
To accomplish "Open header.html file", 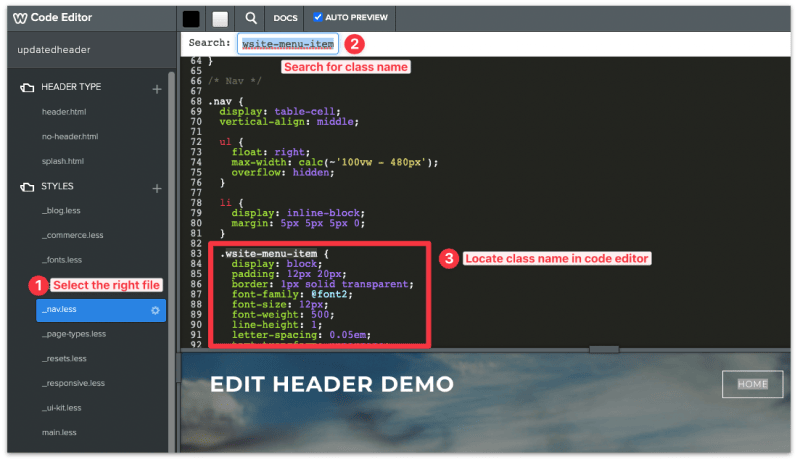I will [63, 112].
